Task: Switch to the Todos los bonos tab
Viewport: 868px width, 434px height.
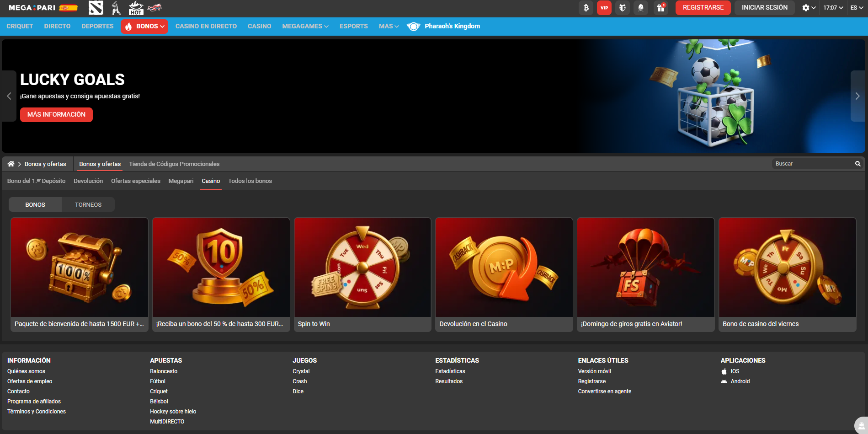Action: [250, 181]
